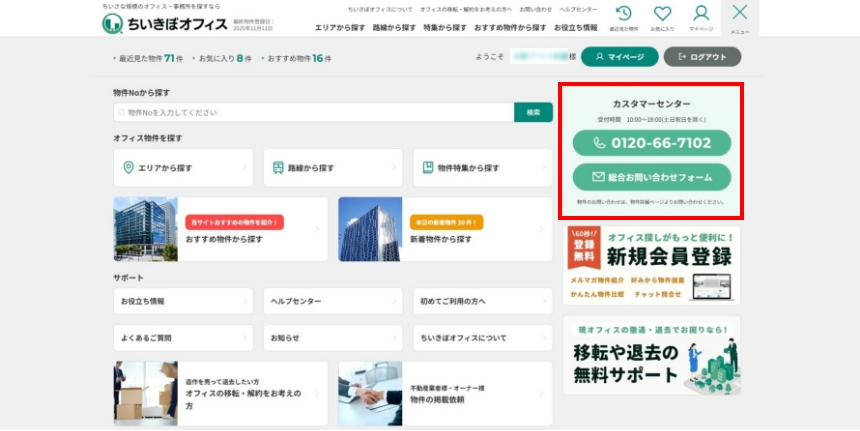Click the ログアウト button

pyautogui.click(x=702, y=57)
